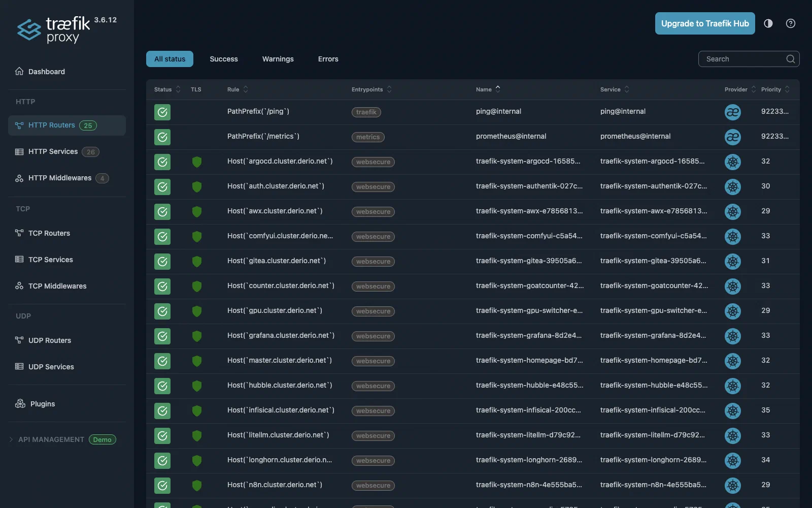Click the TLS column header
Image resolution: width=812 pixels, height=508 pixels.
[x=196, y=89]
